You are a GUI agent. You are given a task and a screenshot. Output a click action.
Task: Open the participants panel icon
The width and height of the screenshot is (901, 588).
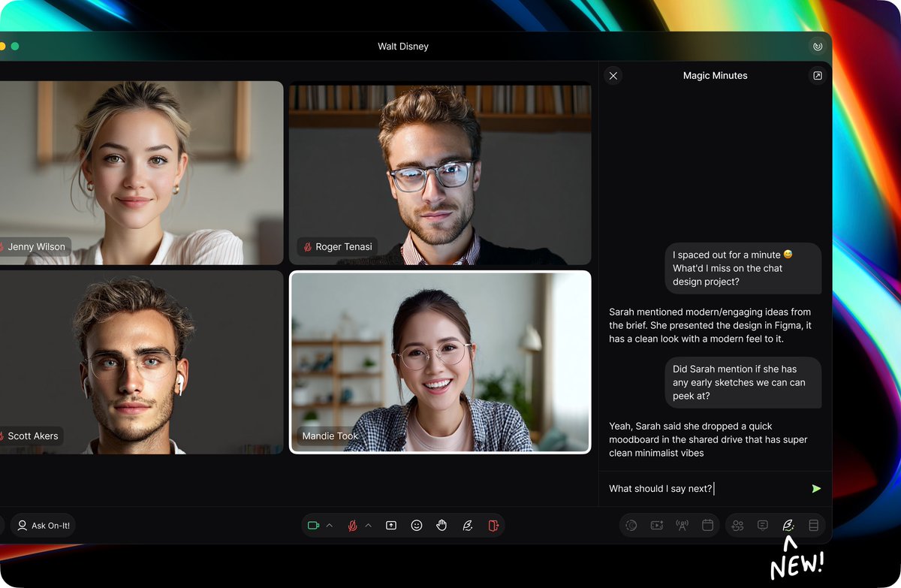click(738, 526)
